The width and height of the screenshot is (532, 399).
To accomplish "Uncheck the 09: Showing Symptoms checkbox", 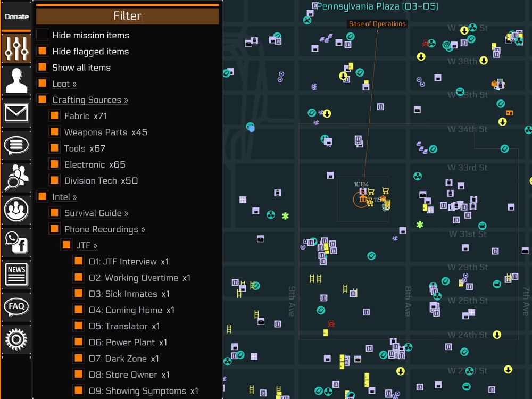I will pos(79,390).
